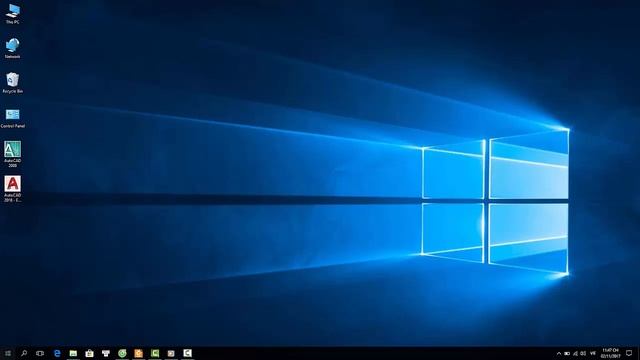The height and width of the screenshot is (360, 640).
Task: Click the round green taskbar app icon
Action: [x=122, y=353]
